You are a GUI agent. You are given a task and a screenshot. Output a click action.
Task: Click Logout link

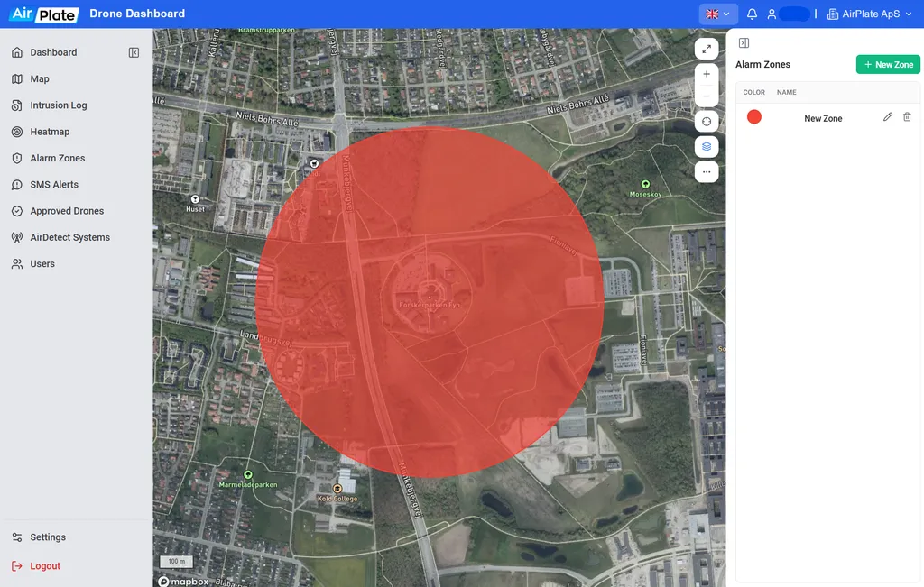[x=45, y=565]
